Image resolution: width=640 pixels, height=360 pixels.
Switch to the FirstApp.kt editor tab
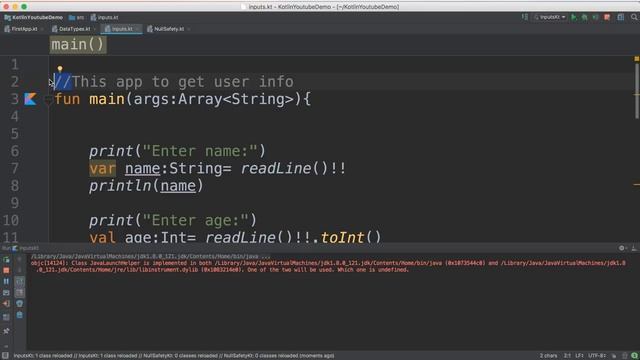[x=20, y=29]
